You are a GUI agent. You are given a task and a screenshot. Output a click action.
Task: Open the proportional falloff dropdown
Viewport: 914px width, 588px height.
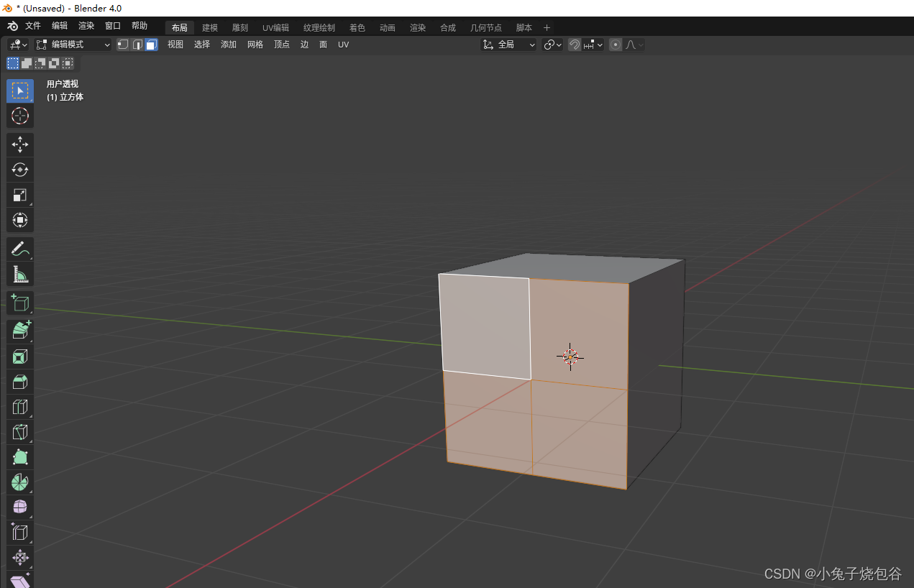coord(634,45)
